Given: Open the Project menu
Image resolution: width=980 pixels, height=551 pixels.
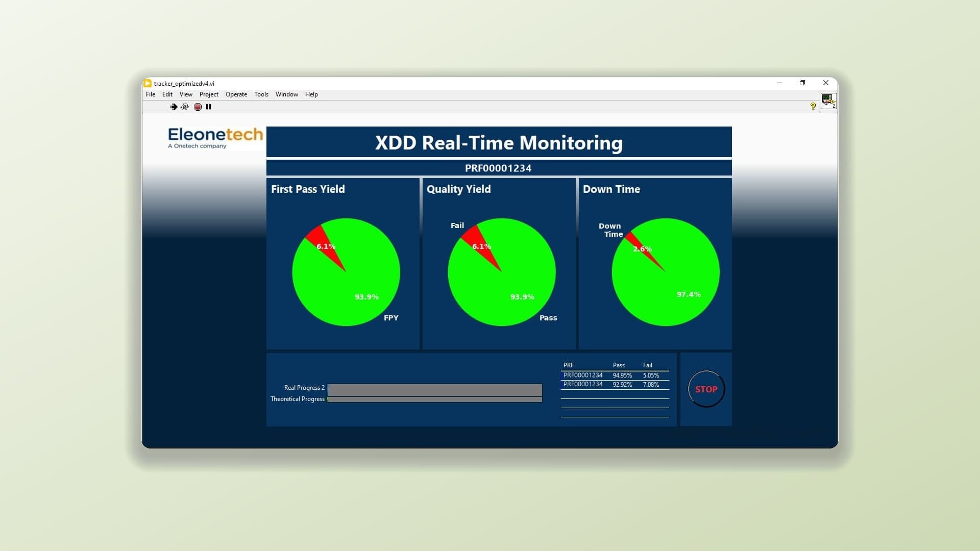Looking at the screenshot, I should coord(209,94).
